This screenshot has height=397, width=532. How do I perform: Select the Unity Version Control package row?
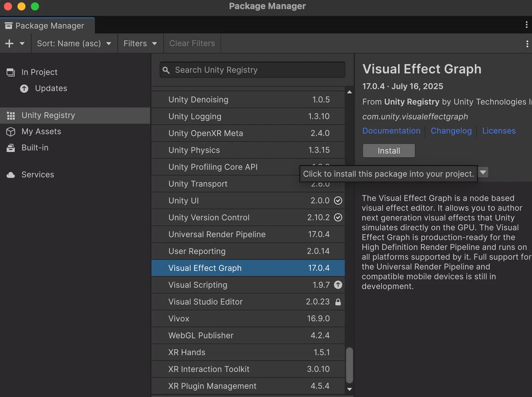pyautogui.click(x=248, y=218)
